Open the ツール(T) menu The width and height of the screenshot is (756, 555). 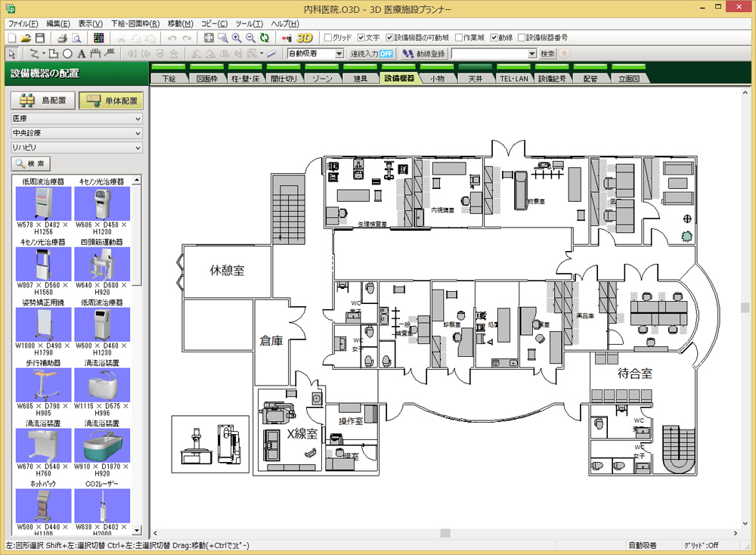[249, 23]
